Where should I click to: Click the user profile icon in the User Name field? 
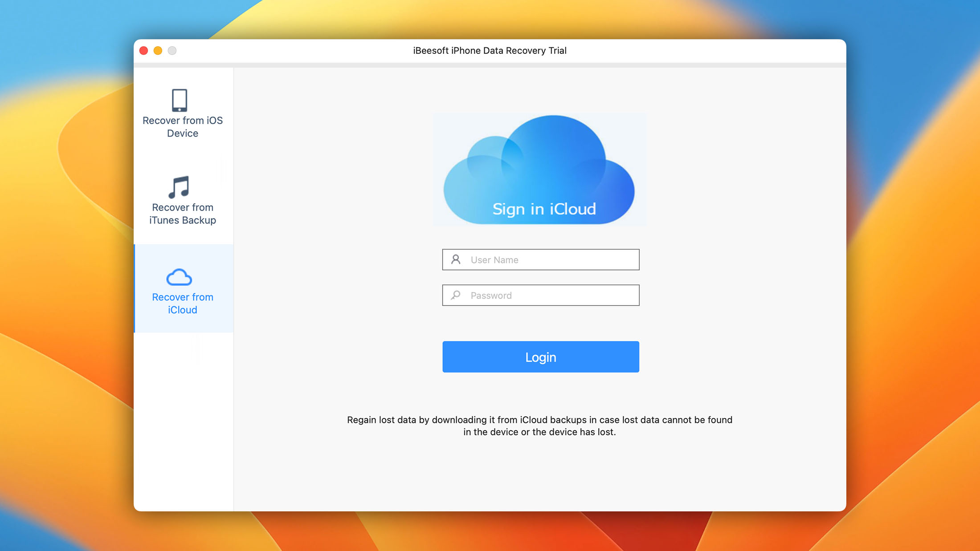pyautogui.click(x=455, y=259)
